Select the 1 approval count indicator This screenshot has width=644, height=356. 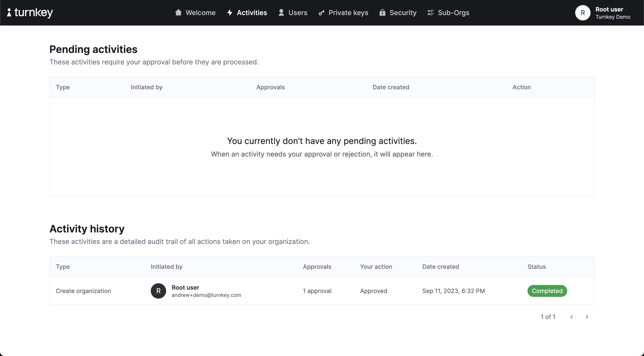[x=317, y=291]
